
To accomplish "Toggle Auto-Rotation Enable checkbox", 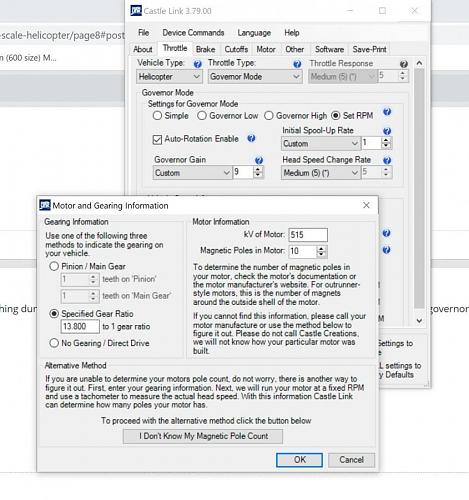I will click(157, 139).
